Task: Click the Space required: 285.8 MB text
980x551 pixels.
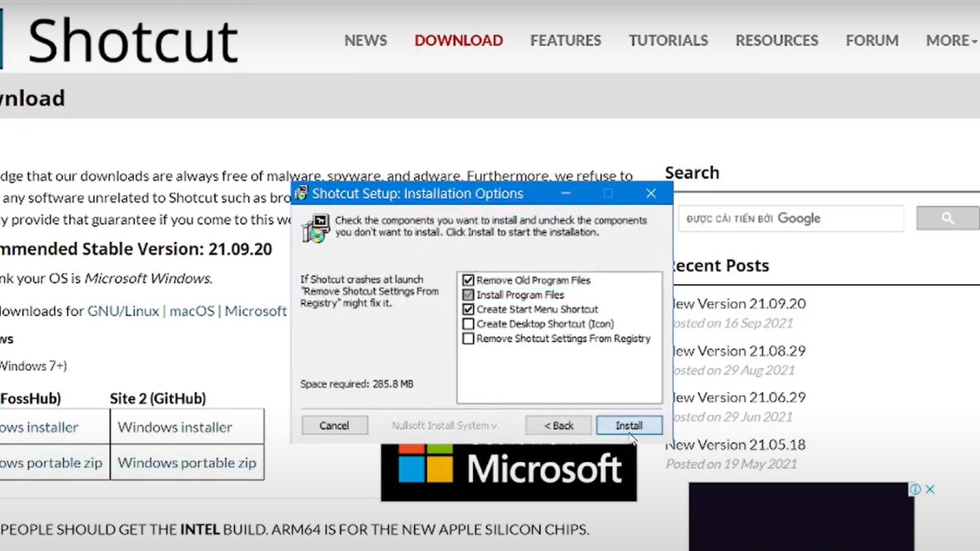Action: coord(357,384)
